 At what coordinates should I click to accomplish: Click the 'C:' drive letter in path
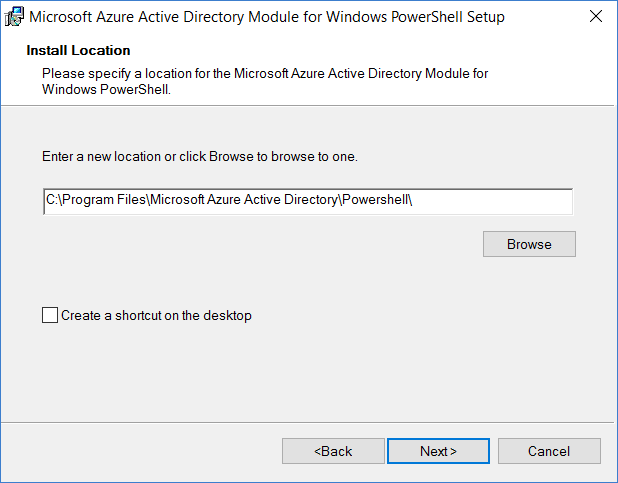52,200
